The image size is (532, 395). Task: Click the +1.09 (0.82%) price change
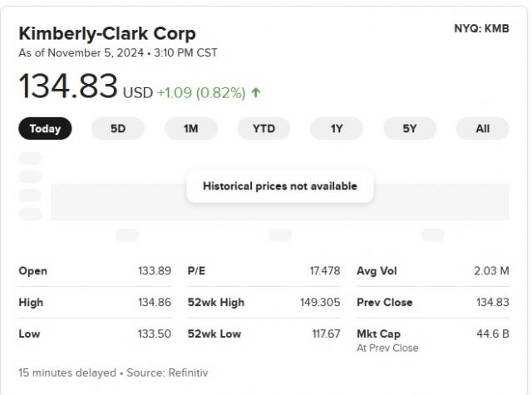[x=200, y=93]
